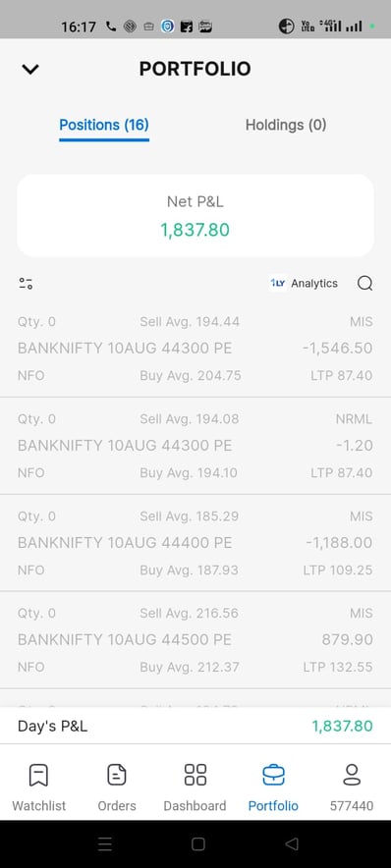
Task: Tap the Android home square button
Action: pos(197,844)
